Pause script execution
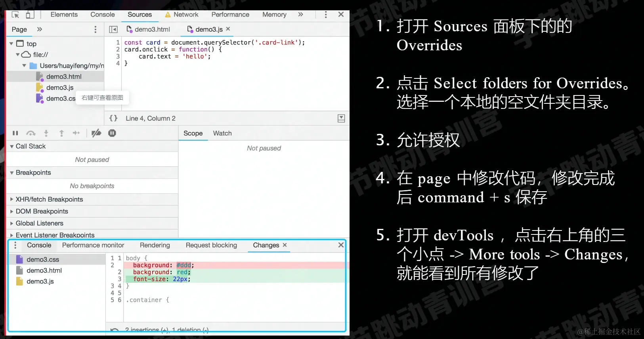The height and width of the screenshot is (339, 644). [x=15, y=133]
